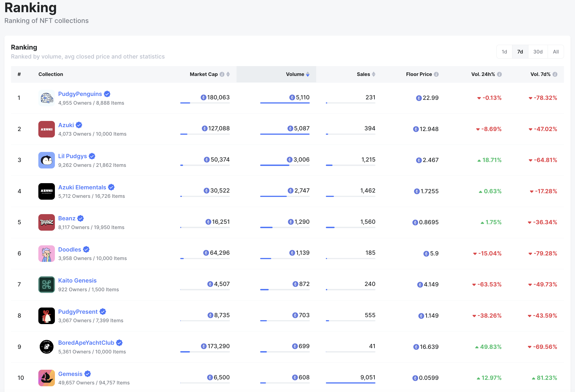Click the verified badge beside PudgyPenguins
Image resolution: width=575 pixels, height=392 pixels.
point(107,94)
